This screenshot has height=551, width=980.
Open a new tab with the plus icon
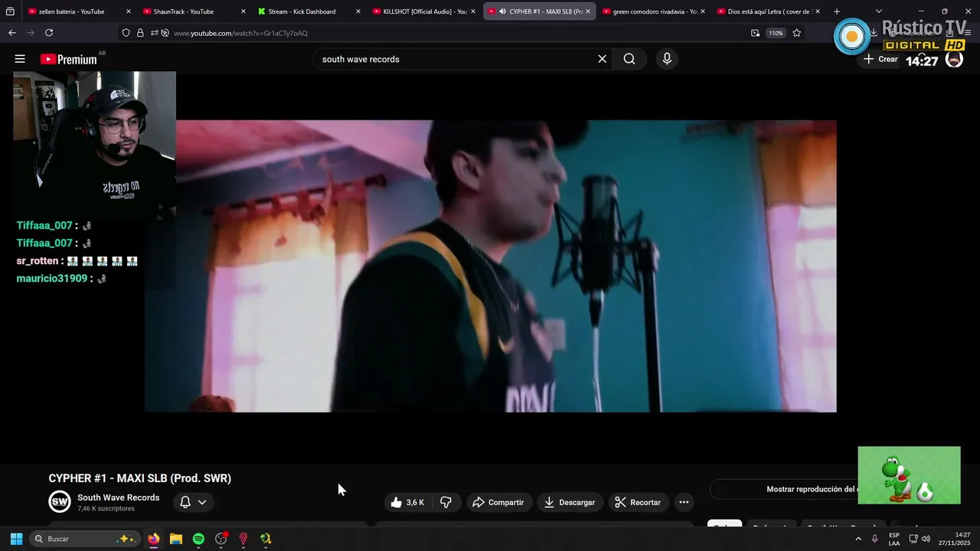point(837,11)
